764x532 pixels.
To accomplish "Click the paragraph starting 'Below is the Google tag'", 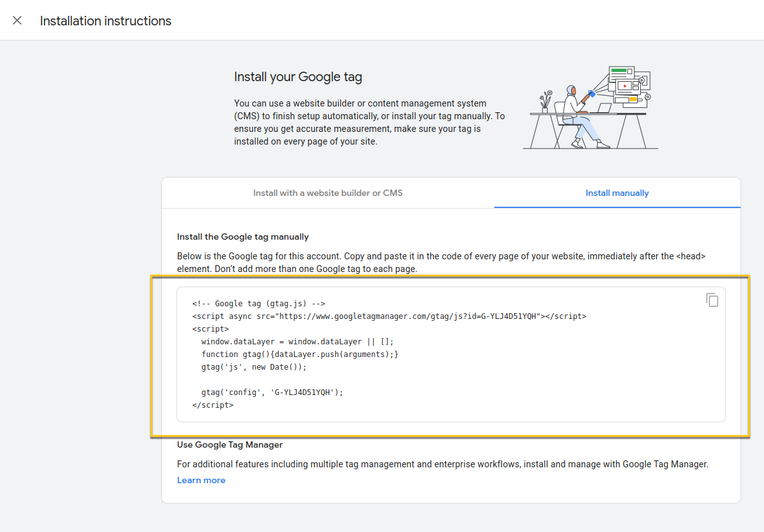I will point(441,263).
